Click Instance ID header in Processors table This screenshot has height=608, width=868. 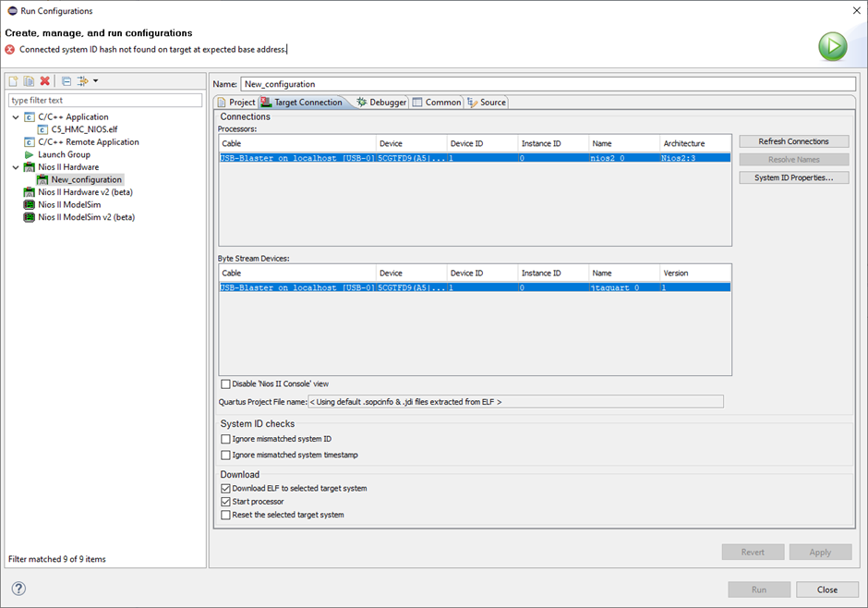(552, 143)
